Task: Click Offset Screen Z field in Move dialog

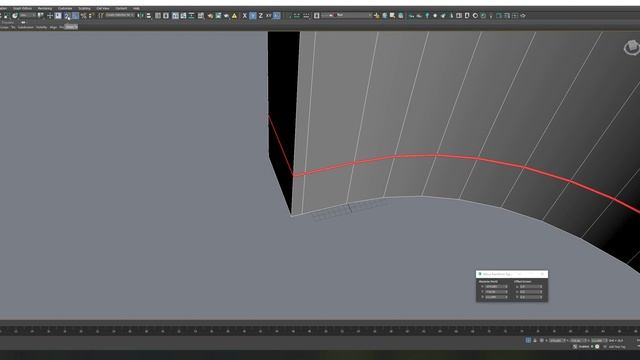Action: click(x=530, y=297)
